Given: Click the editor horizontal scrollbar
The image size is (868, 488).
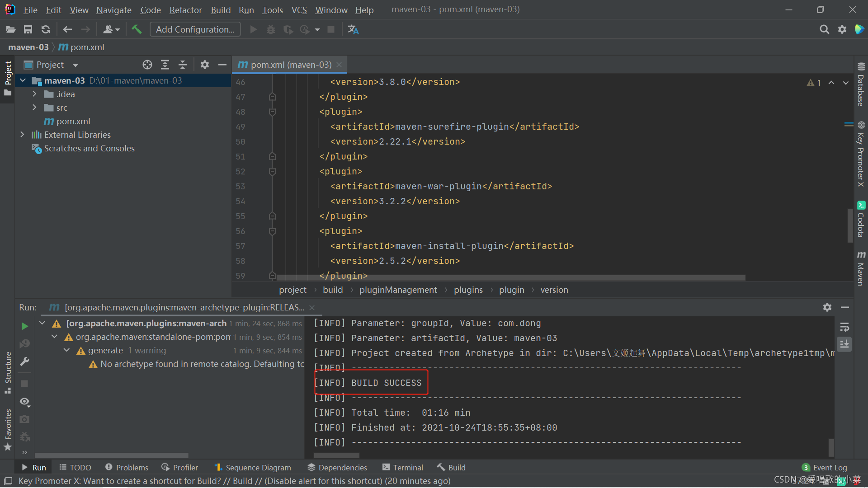Looking at the screenshot, I should pyautogui.click(x=511, y=278).
